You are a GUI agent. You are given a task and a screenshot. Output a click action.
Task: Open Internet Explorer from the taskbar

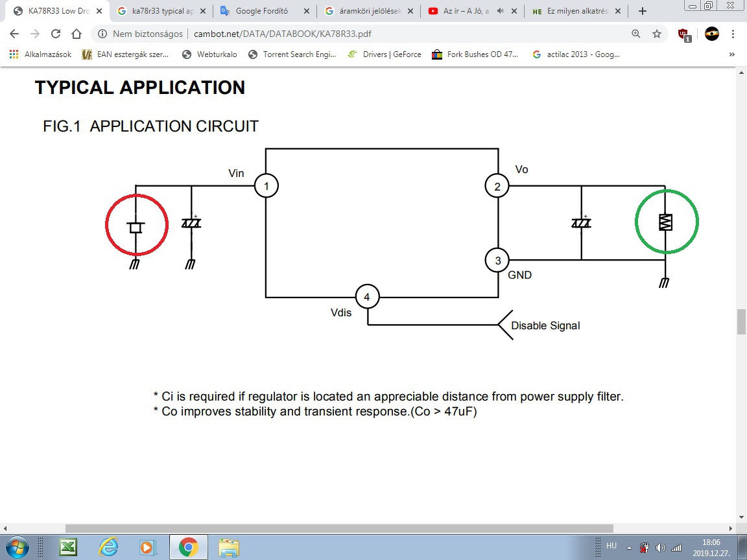click(x=109, y=547)
